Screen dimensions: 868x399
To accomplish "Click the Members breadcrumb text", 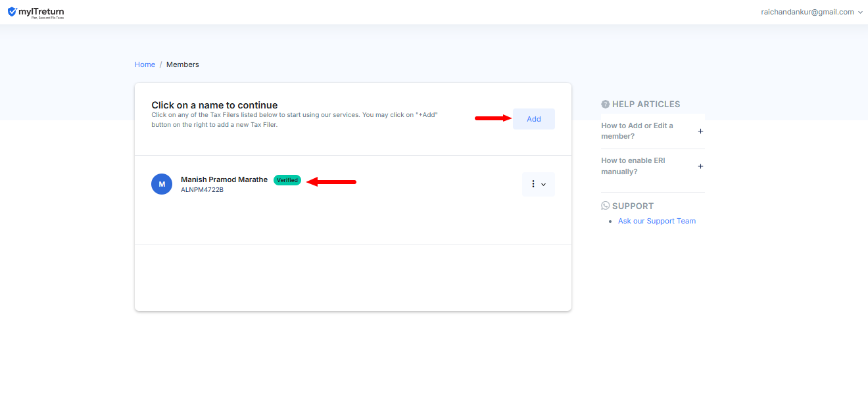I will 183,64.
